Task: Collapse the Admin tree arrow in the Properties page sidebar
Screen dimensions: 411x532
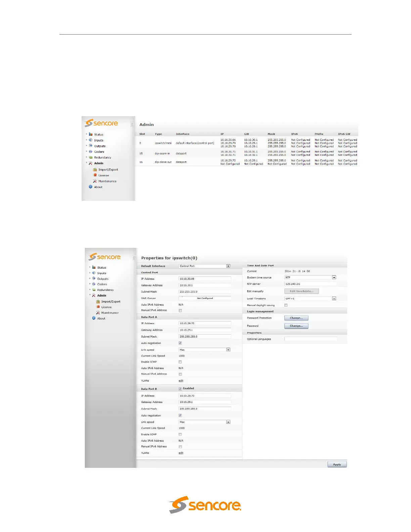Action: point(90,295)
